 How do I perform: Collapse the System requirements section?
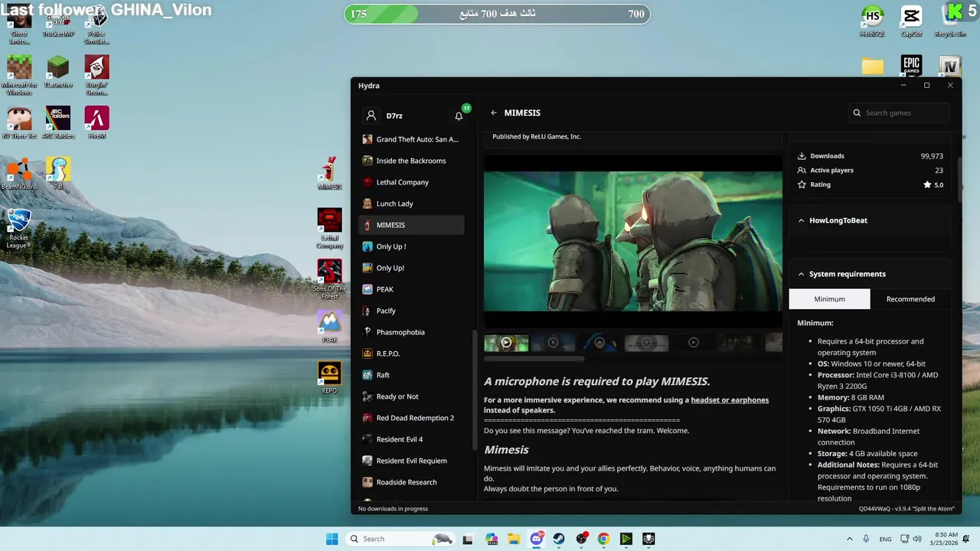pos(802,274)
